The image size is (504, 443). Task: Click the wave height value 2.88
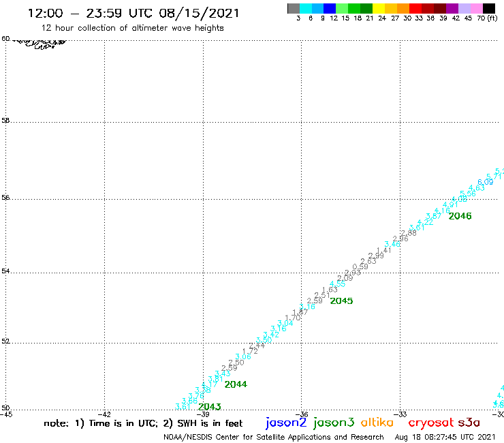[x=409, y=233]
